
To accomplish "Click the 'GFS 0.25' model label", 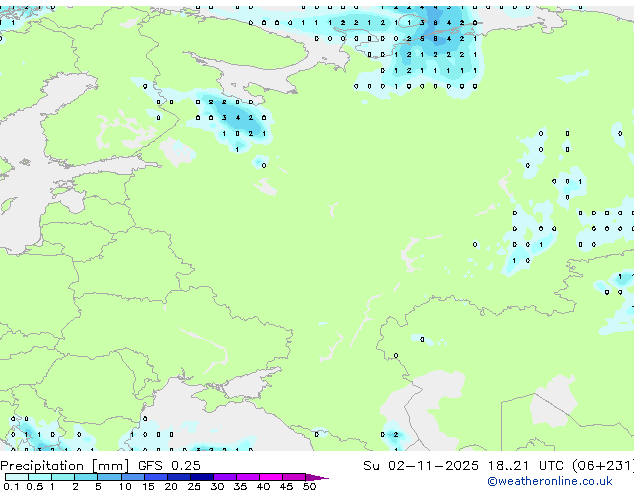I will (x=169, y=466).
